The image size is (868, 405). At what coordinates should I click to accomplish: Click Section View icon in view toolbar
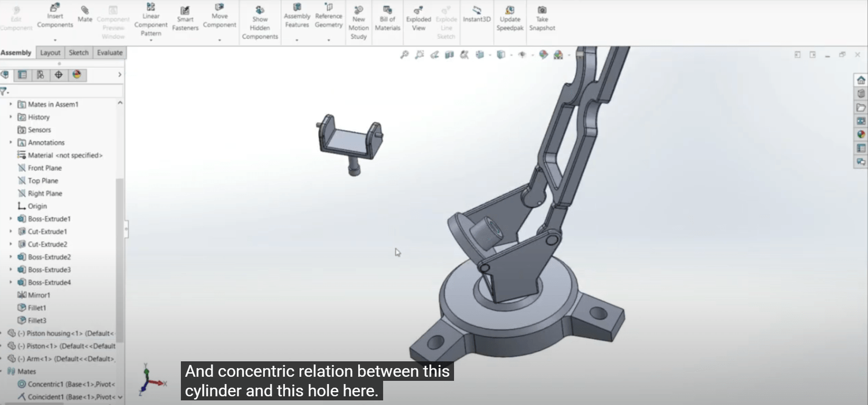449,54
